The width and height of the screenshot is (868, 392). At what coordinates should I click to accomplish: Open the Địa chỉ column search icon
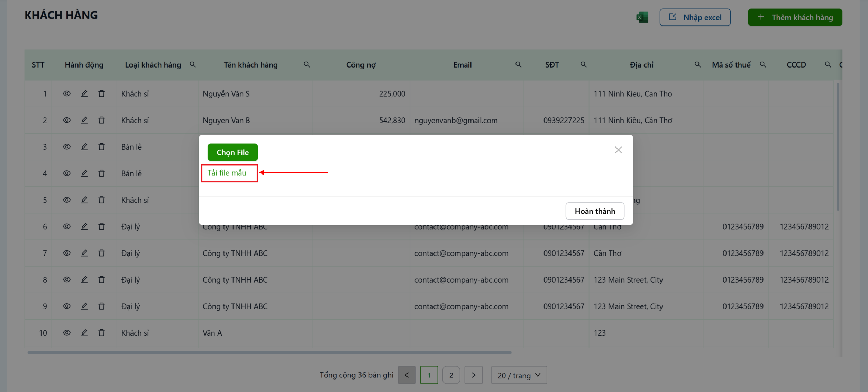(697, 64)
